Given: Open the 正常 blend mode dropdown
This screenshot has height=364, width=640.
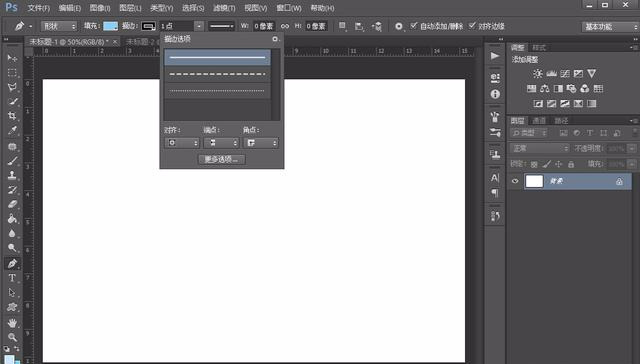Looking at the screenshot, I should tap(539, 149).
